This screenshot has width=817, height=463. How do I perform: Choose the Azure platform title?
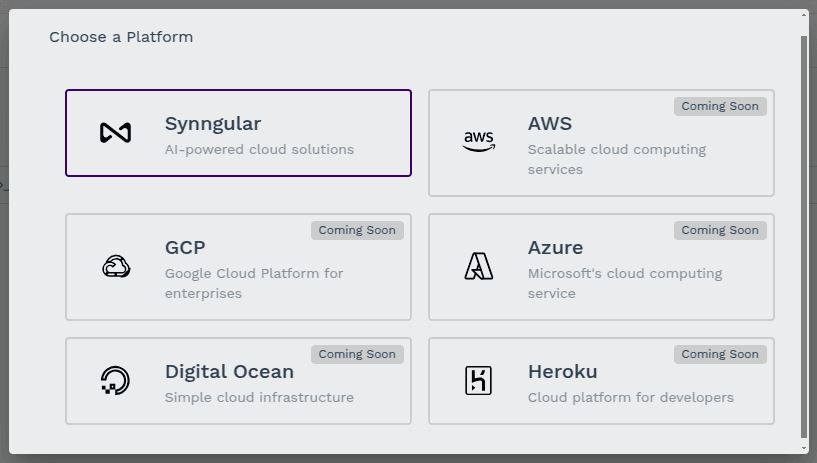[x=555, y=247]
